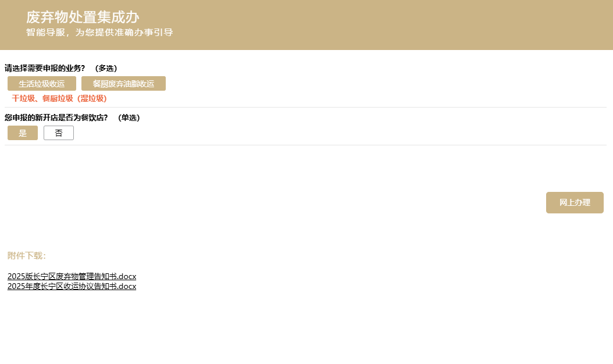This screenshot has width=613, height=364.
Task: Deselect the 餐厨废弃油脂收运 option
Action: 123,84
